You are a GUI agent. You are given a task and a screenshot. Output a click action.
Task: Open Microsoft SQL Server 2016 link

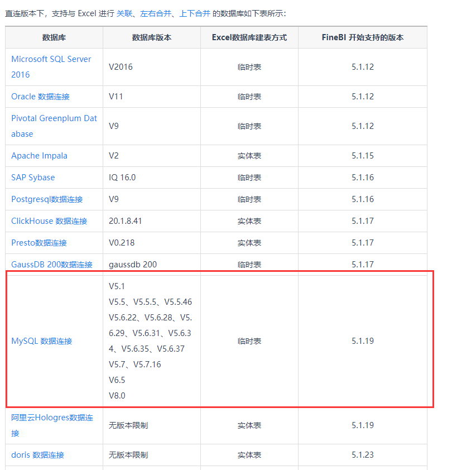tap(51, 67)
